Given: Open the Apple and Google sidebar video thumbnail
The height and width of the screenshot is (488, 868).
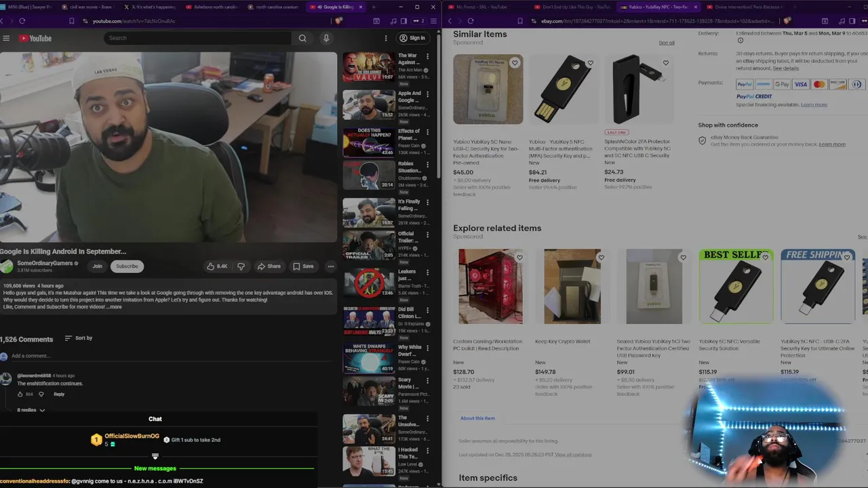Looking at the screenshot, I should coord(368,104).
